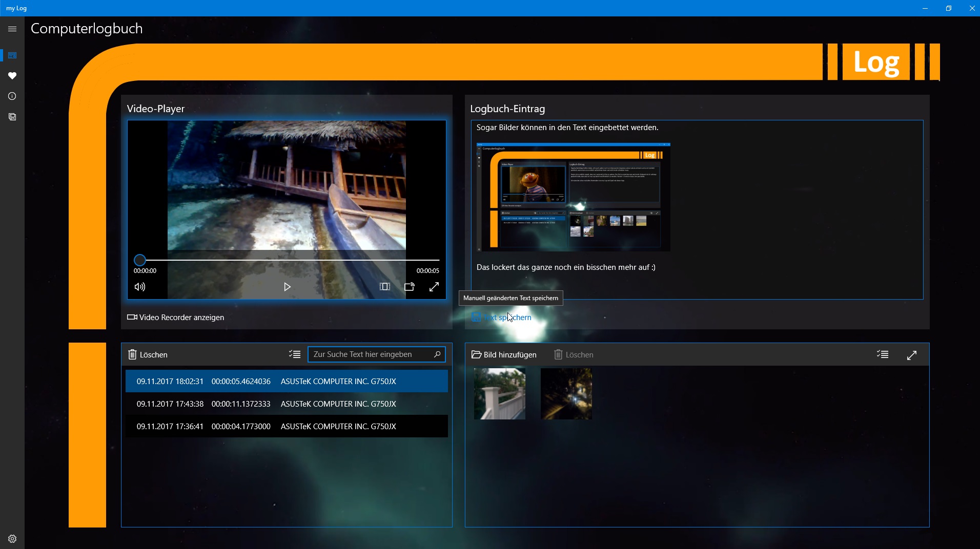This screenshot has height=549, width=980.
Task: Open the white bridge railing thumbnail
Action: 500,394
